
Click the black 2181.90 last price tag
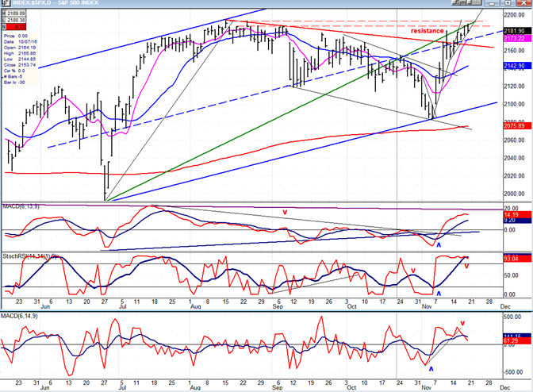click(x=517, y=31)
